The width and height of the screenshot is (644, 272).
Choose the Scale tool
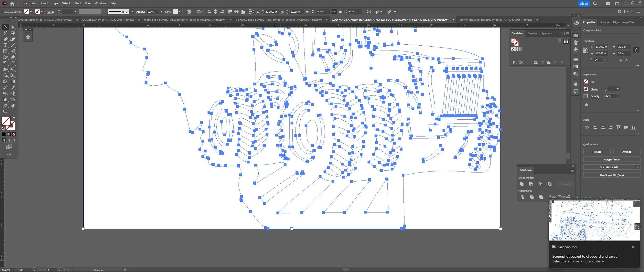(x=13, y=63)
